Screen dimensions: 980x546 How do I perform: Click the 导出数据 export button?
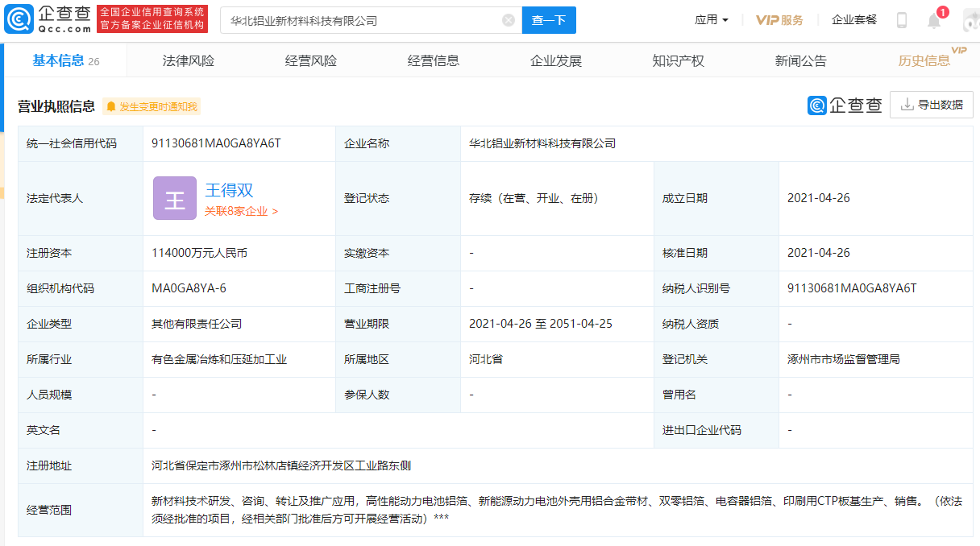[x=932, y=105]
